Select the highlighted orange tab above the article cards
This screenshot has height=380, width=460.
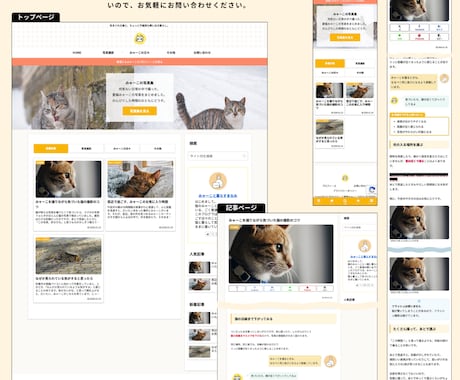(51, 148)
